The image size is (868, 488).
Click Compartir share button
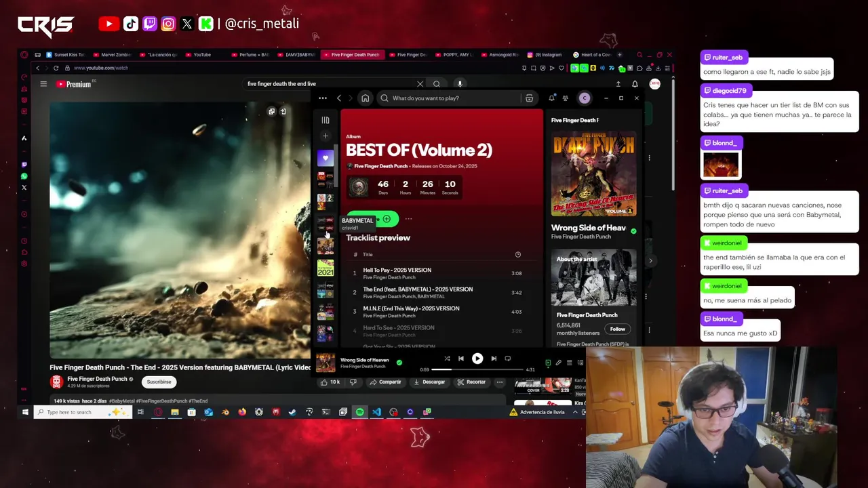(x=385, y=382)
